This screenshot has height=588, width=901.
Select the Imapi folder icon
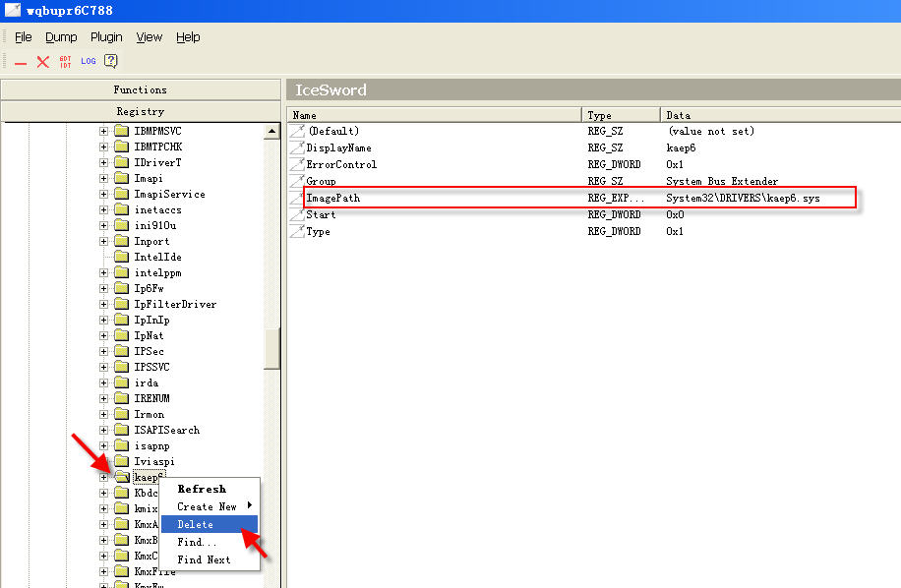click(121, 178)
